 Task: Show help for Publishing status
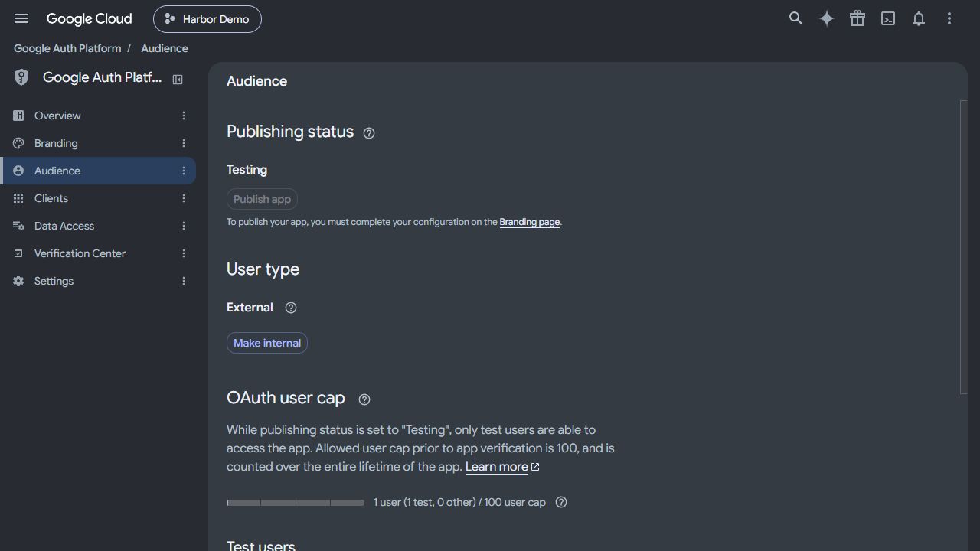click(x=369, y=133)
